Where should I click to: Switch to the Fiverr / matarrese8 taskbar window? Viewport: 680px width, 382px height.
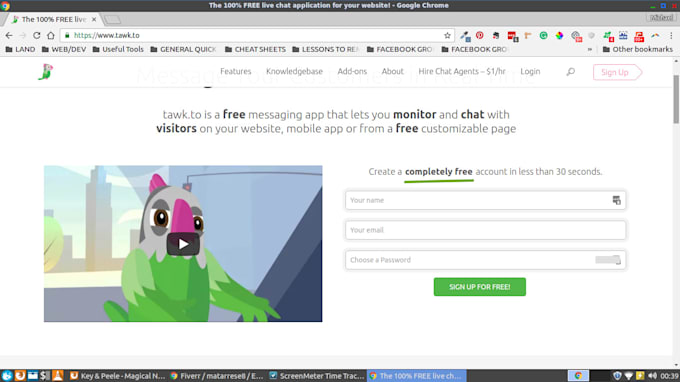click(x=217, y=376)
